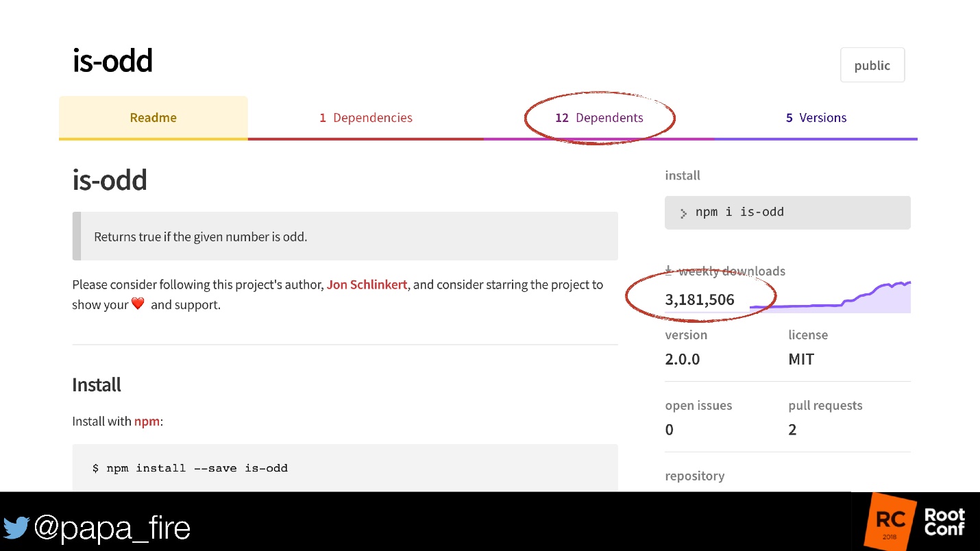Switch to the 1 Dependencies tab
Viewport: 980px width, 551px height.
tap(366, 118)
